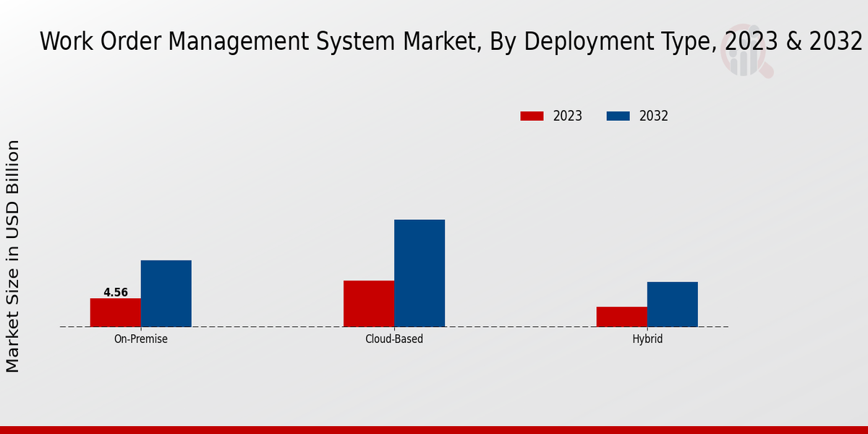Click the 4.56 data value label
The width and height of the screenshot is (868, 434).
click(x=116, y=292)
